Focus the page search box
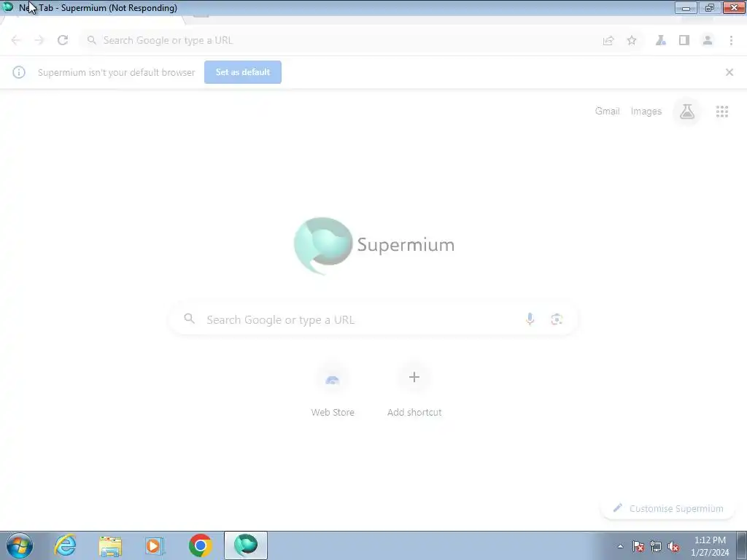747x560 pixels. (373, 319)
